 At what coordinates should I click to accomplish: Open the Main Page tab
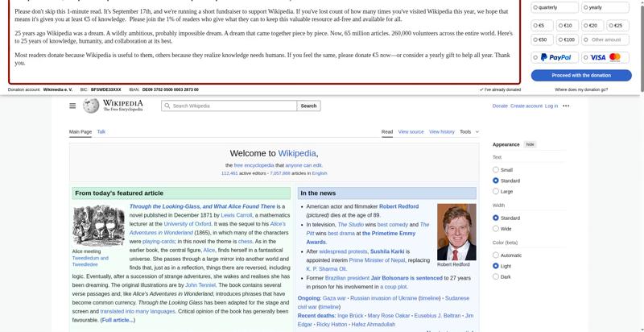point(80,132)
